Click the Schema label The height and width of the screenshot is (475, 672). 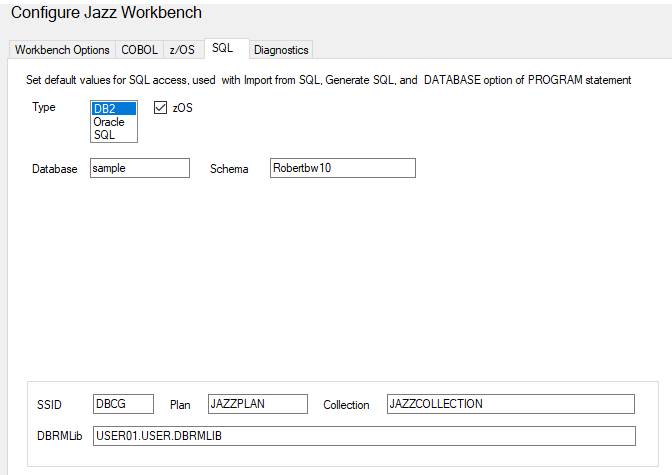pyautogui.click(x=229, y=169)
